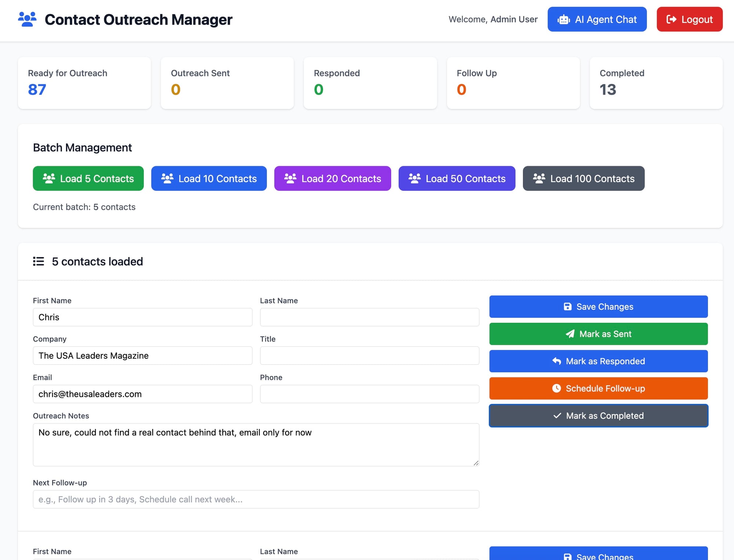Click the Email field with chris@theusaleaders.com
734x560 pixels.
point(142,394)
